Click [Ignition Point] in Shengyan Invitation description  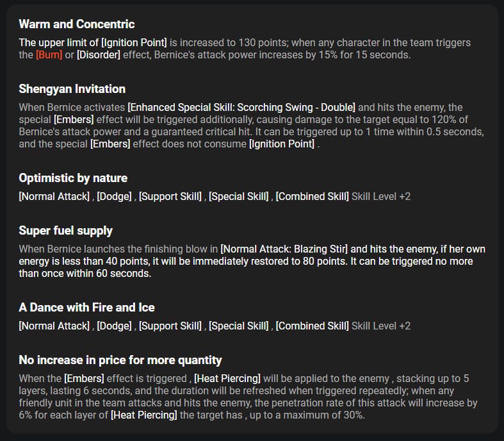(282, 144)
